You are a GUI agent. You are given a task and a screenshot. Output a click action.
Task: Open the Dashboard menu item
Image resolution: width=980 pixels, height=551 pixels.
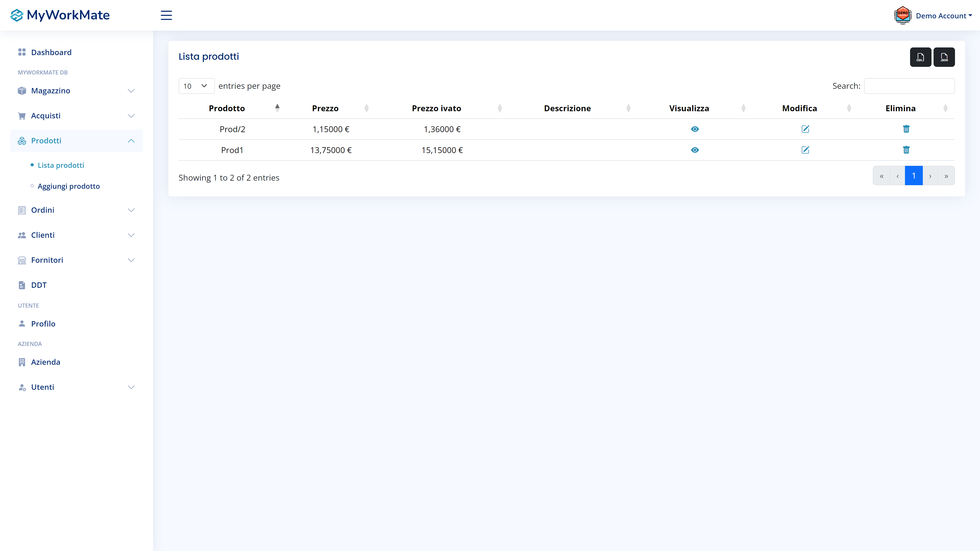(51, 52)
